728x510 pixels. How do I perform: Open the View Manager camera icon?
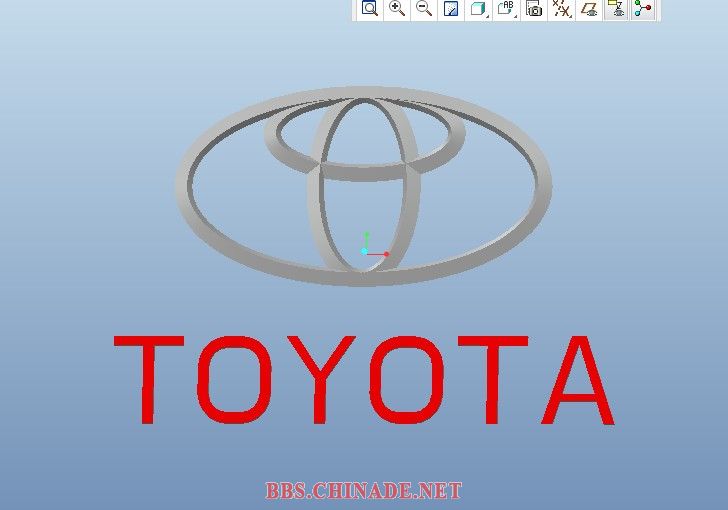(x=534, y=8)
